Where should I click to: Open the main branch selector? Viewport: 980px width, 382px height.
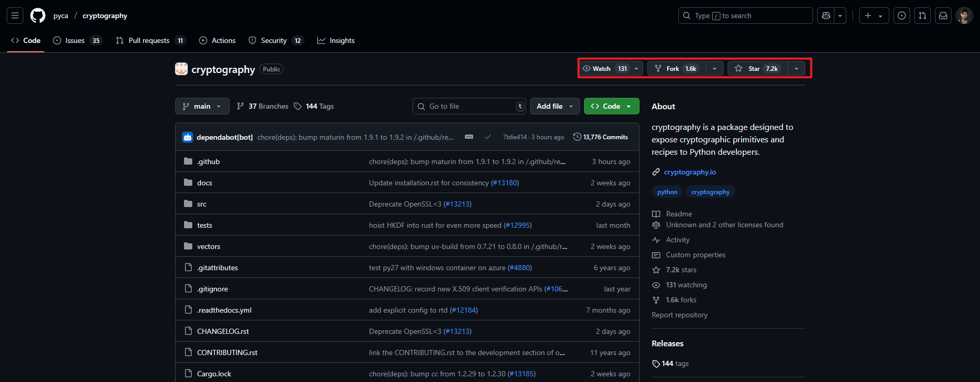tap(202, 106)
